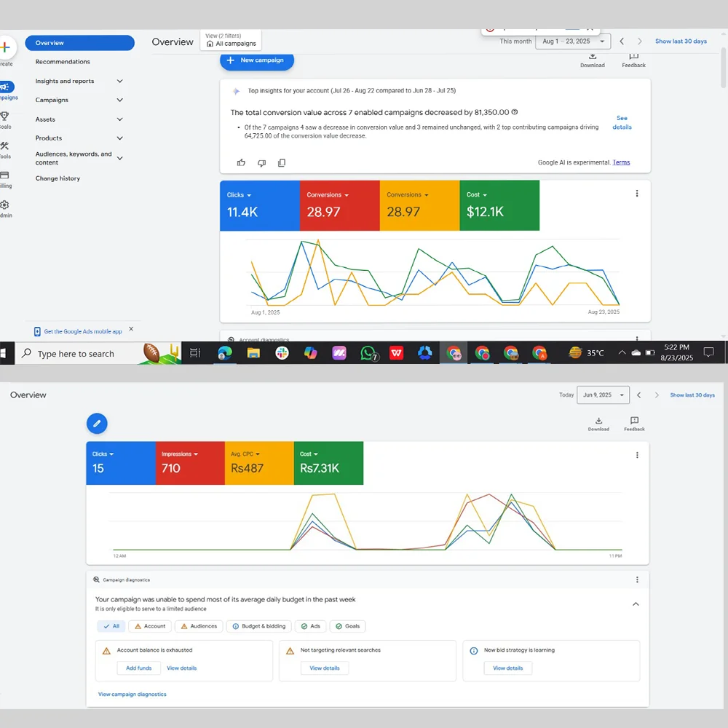Select the green Cost metric tile
The width and height of the screenshot is (728, 728).
[x=499, y=206]
